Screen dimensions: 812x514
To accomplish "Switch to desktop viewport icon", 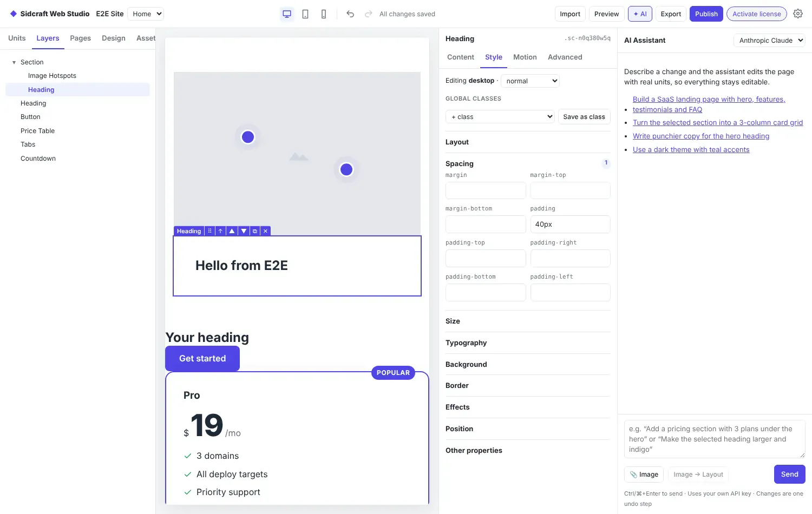I will tap(287, 14).
